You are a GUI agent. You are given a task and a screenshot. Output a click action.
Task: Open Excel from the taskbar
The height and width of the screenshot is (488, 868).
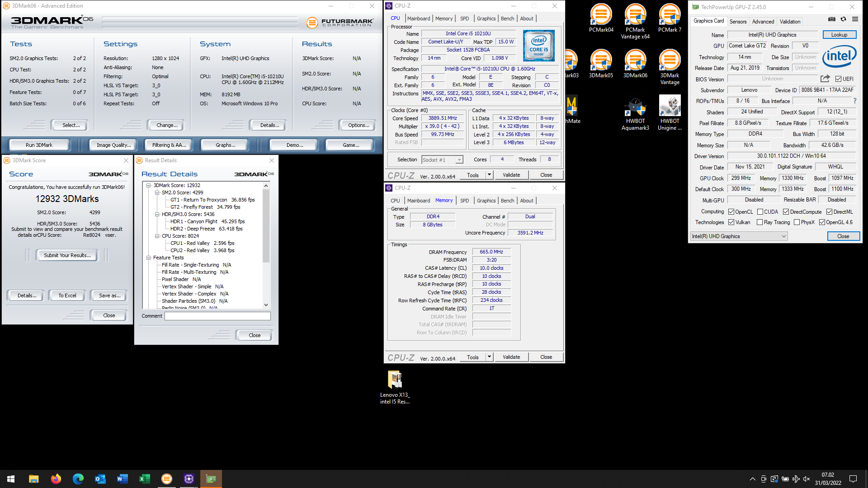point(144,479)
